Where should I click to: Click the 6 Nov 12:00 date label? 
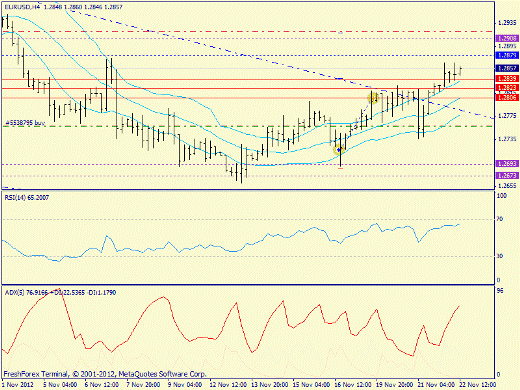point(102,385)
